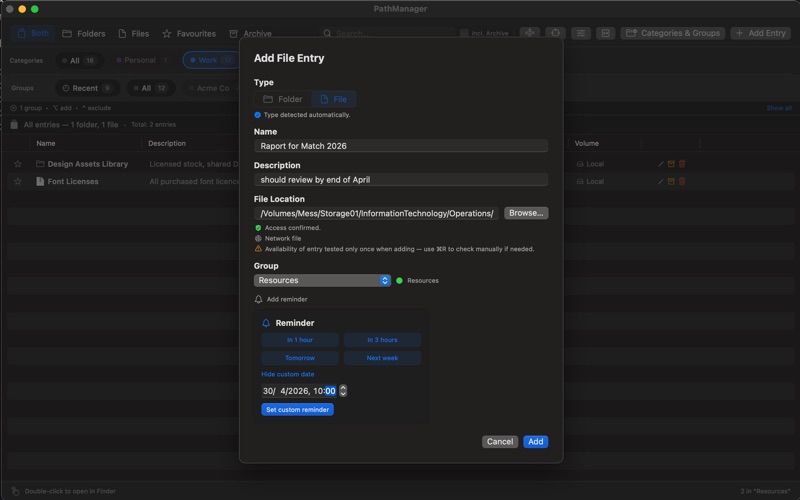Toggle the Work category filter
Screen dimensions: 800x500
coord(211,60)
